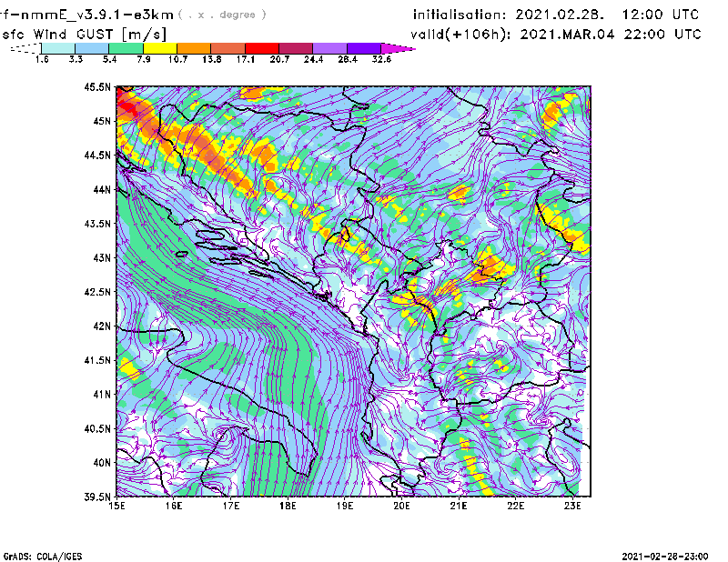
Task: Click the '22E' longitude label
Action: (515, 506)
